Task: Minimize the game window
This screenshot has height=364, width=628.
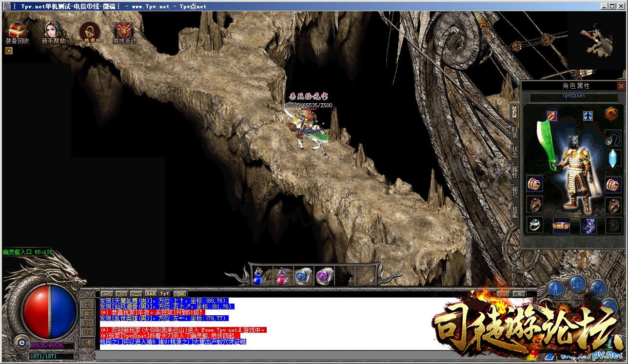Action: pyautogui.click(x=604, y=6)
